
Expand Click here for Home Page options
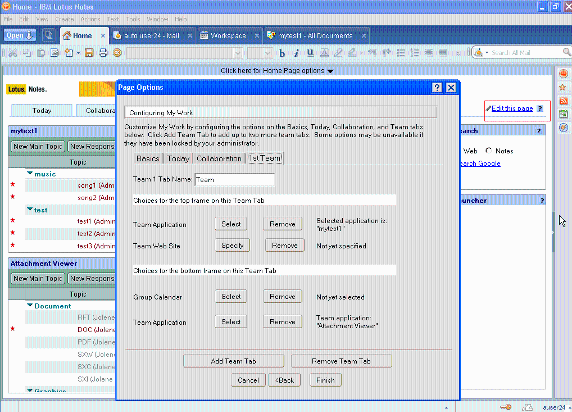click(x=277, y=70)
